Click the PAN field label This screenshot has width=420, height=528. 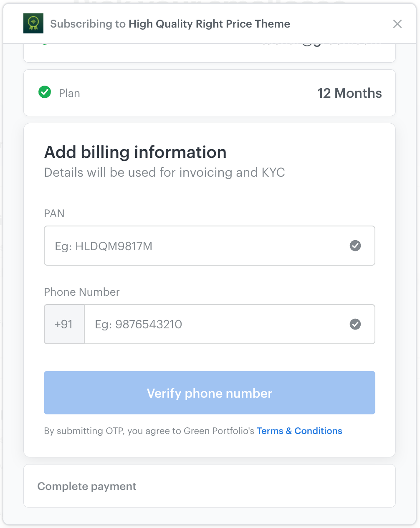pyautogui.click(x=54, y=213)
